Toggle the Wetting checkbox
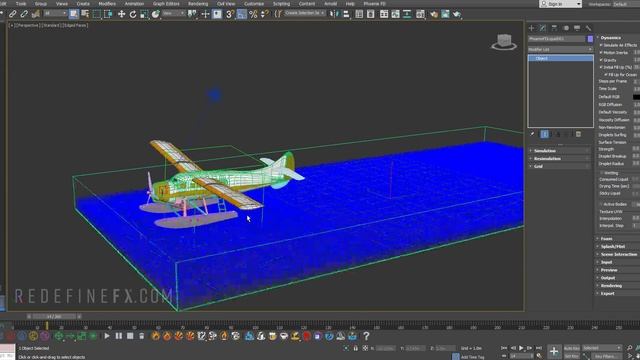 click(x=601, y=173)
